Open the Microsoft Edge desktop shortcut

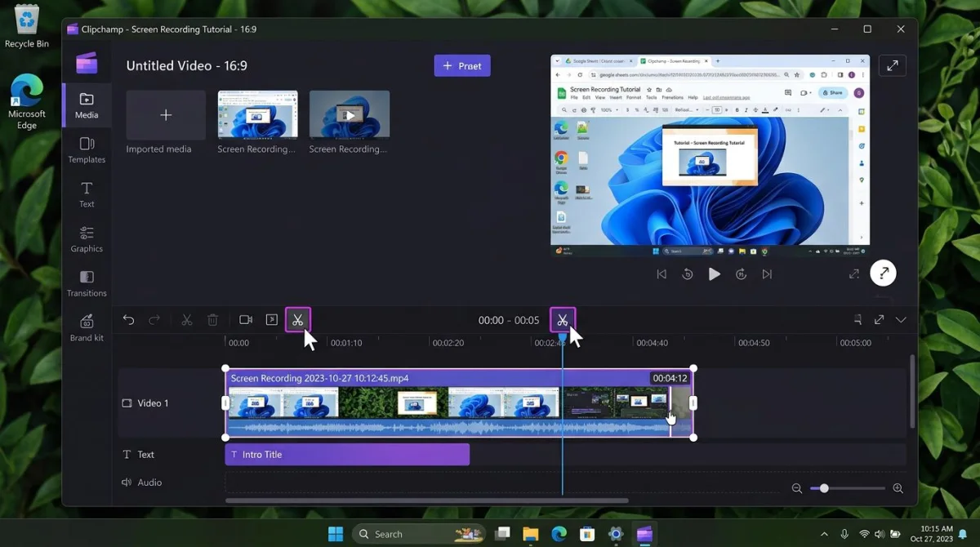pos(27,102)
